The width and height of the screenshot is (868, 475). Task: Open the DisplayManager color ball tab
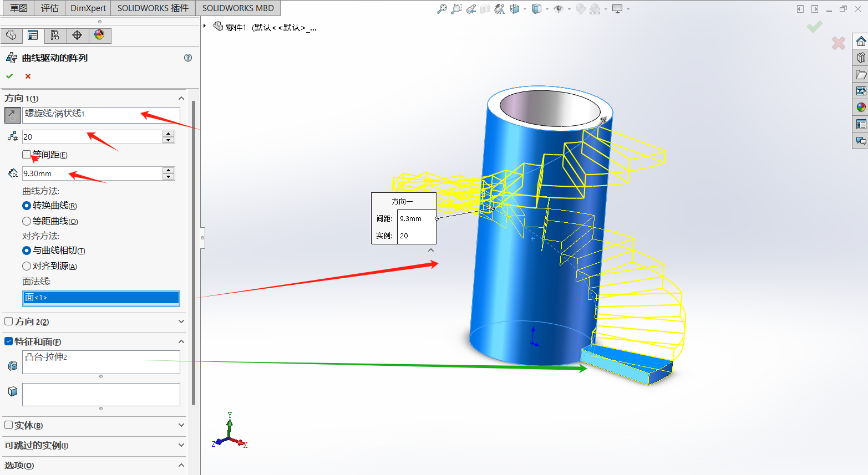(99, 35)
